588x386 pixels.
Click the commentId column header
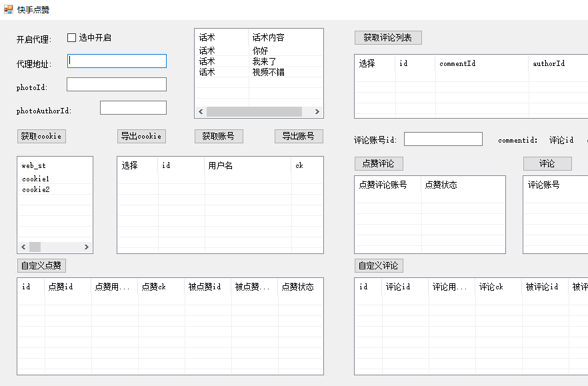482,63
